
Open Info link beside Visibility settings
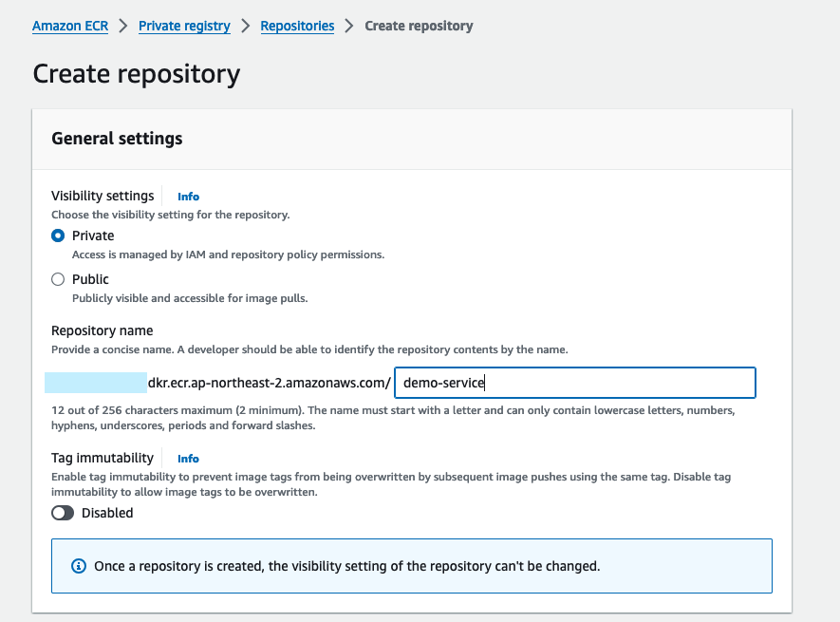coord(188,197)
